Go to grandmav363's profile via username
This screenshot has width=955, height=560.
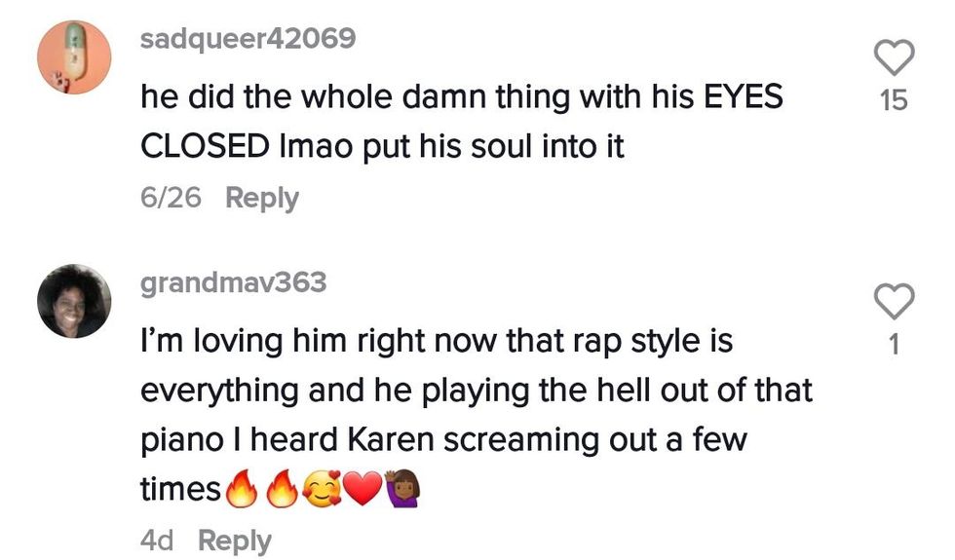pyautogui.click(x=233, y=282)
